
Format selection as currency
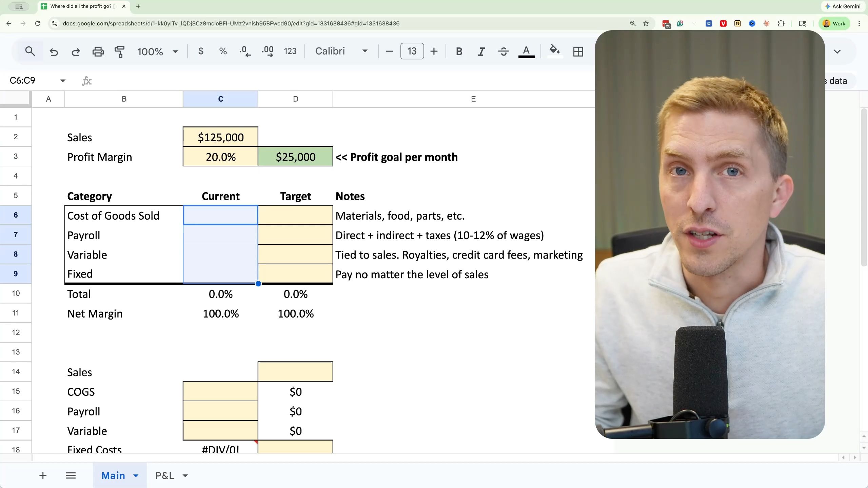pyautogui.click(x=201, y=51)
